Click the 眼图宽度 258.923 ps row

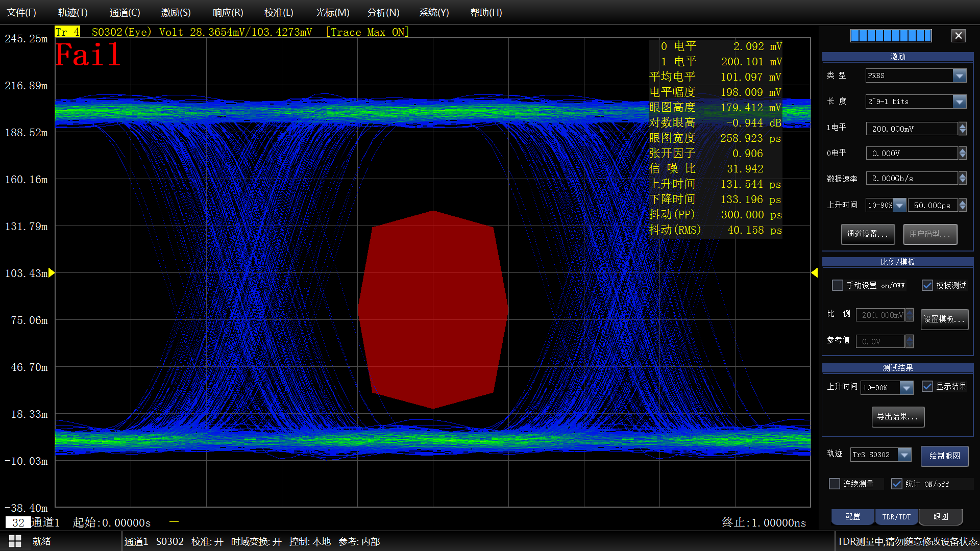point(715,138)
